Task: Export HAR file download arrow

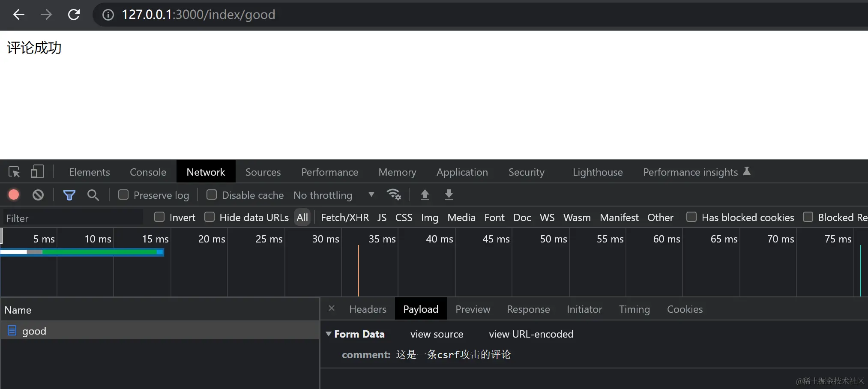Action: click(449, 194)
